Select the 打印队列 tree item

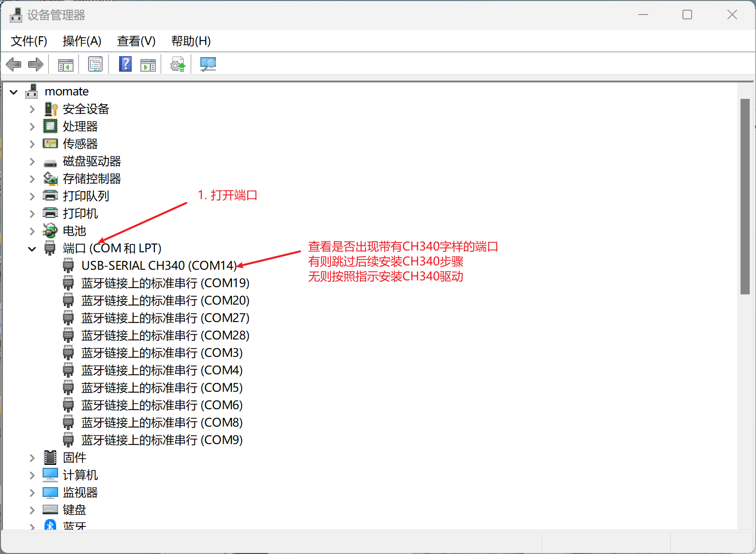(86, 196)
